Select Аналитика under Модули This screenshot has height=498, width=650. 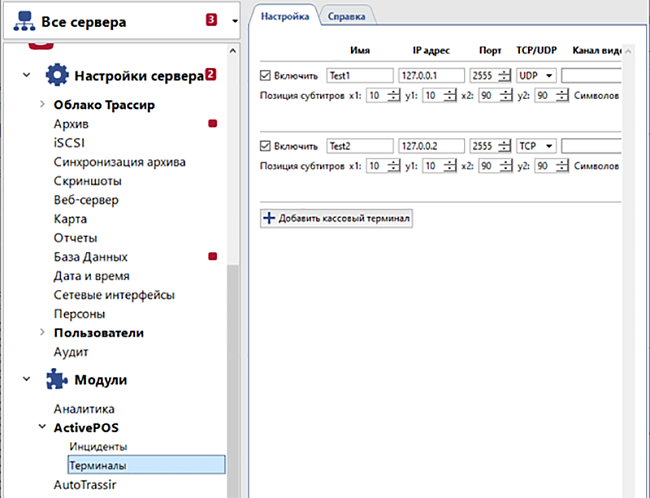point(84,409)
